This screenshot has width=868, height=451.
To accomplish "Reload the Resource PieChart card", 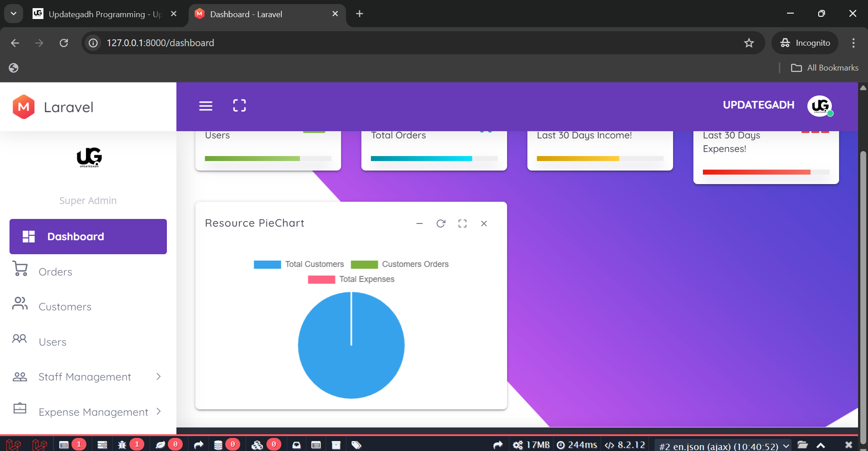I will [441, 223].
